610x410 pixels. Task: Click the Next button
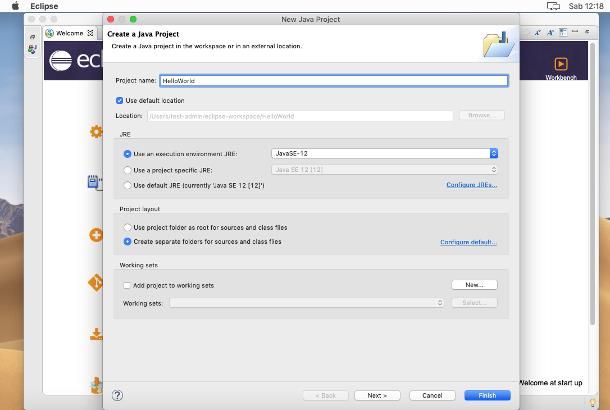pyautogui.click(x=377, y=396)
